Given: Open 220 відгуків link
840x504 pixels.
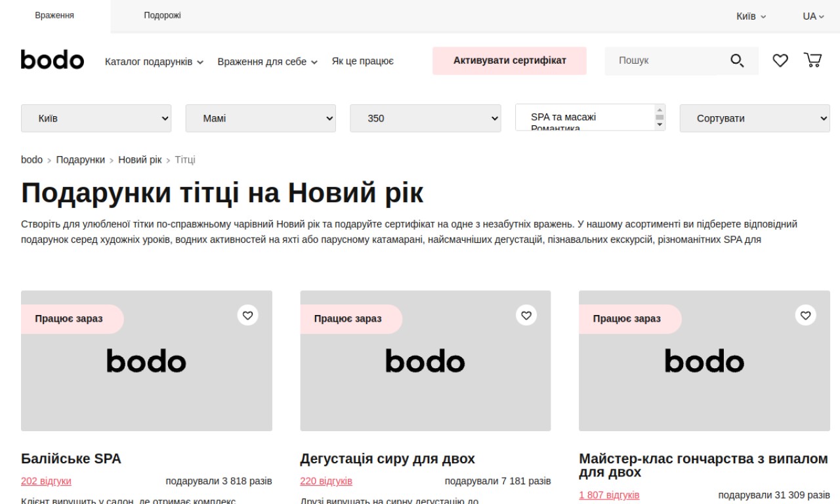Looking at the screenshot, I should click(326, 481).
